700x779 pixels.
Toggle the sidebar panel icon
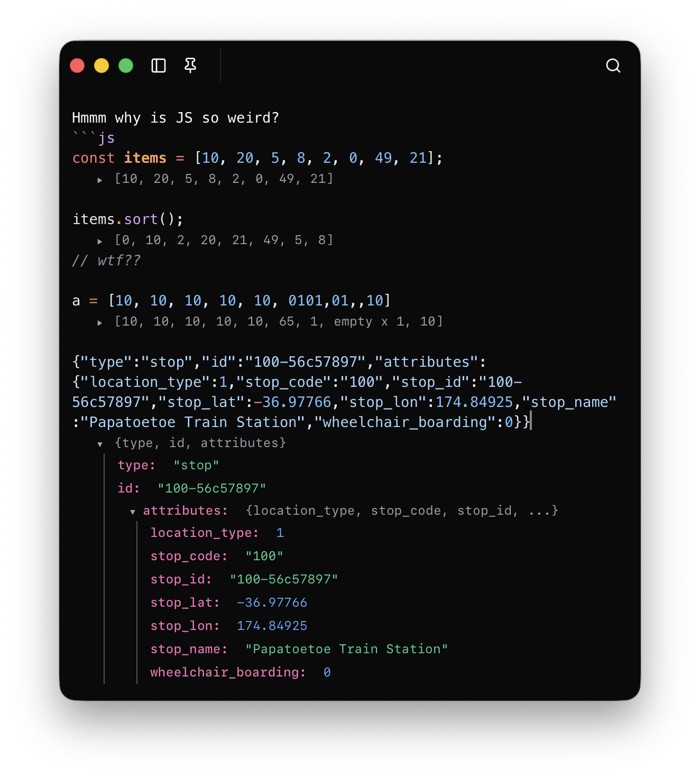158,66
